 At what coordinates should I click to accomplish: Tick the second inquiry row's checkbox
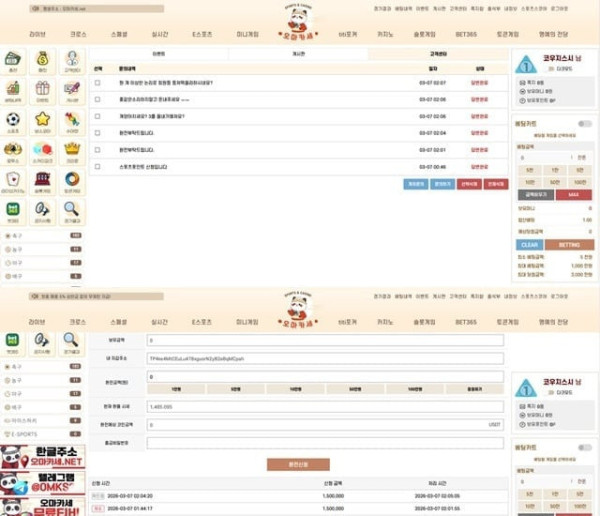click(x=98, y=100)
